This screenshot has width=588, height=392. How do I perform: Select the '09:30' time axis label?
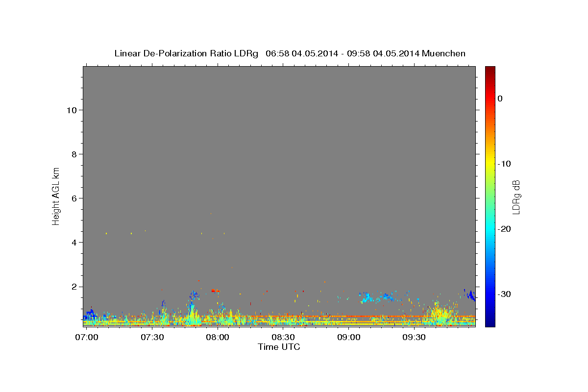tap(414, 338)
